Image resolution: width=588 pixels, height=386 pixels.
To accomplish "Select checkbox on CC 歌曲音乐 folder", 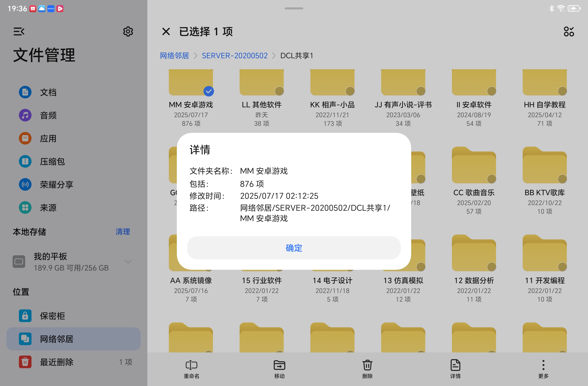I will click(x=492, y=179).
